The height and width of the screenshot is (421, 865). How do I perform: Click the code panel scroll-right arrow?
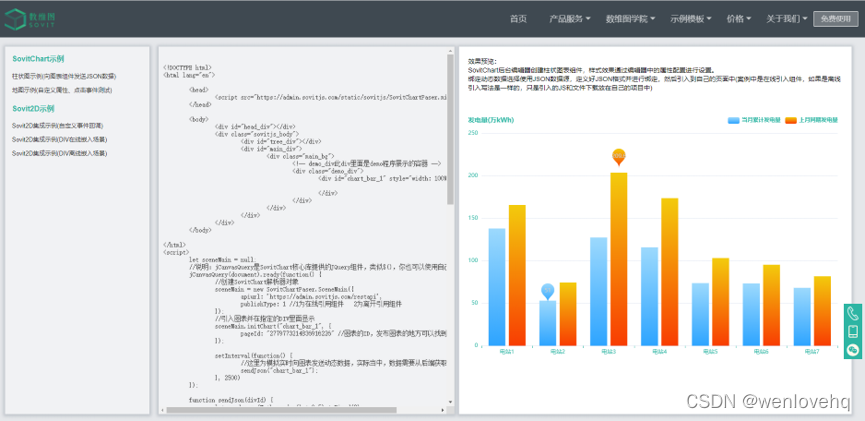click(x=443, y=410)
